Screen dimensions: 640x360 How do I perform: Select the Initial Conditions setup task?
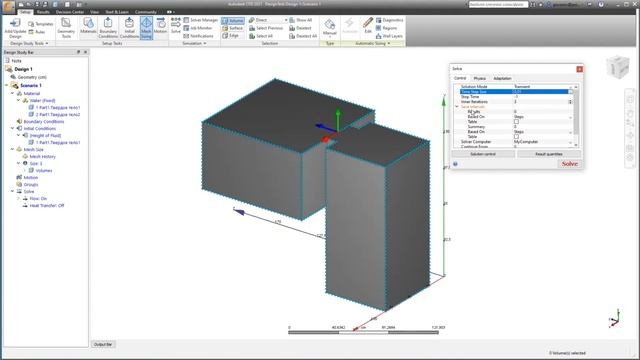(129, 28)
